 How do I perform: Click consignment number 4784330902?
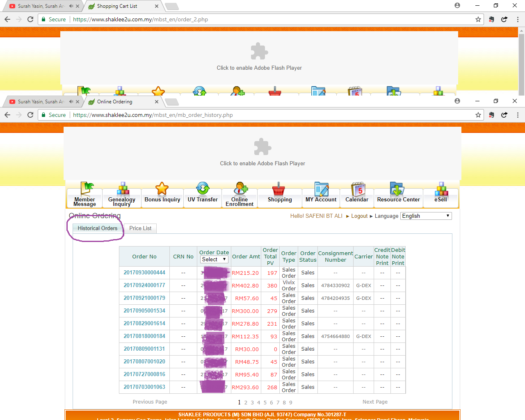[x=336, y=285]
